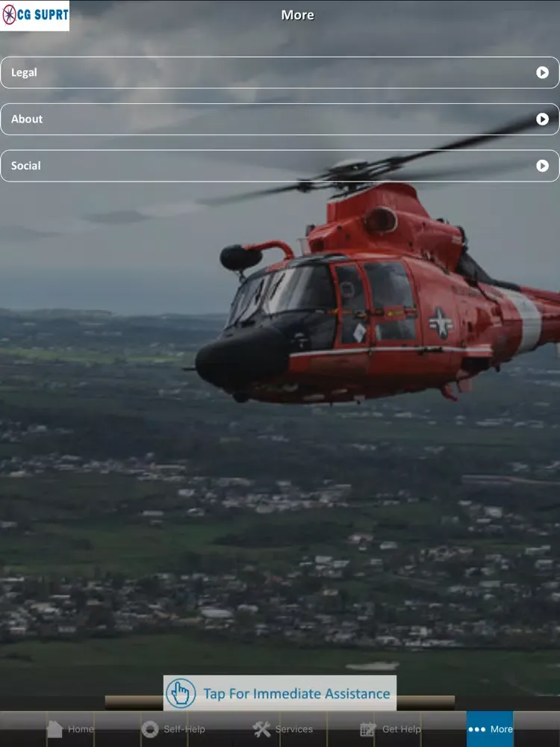Click the CG SUPRT logo
This screenshot has width=560, height=747.
(x=35, y=15)
